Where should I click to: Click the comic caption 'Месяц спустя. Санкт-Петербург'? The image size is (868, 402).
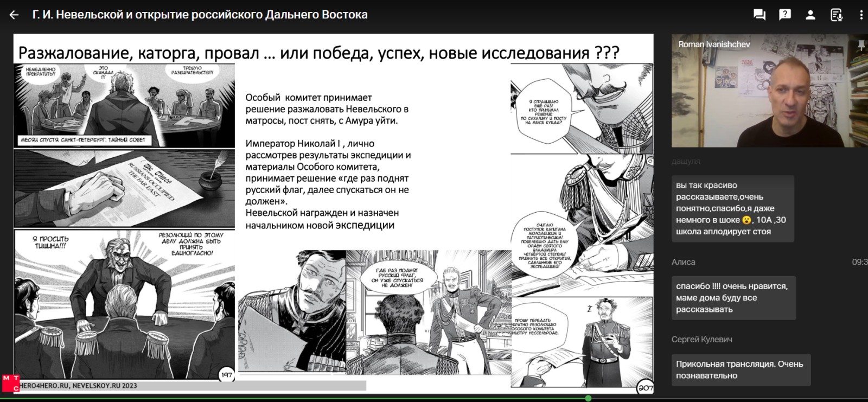[83, 140]
